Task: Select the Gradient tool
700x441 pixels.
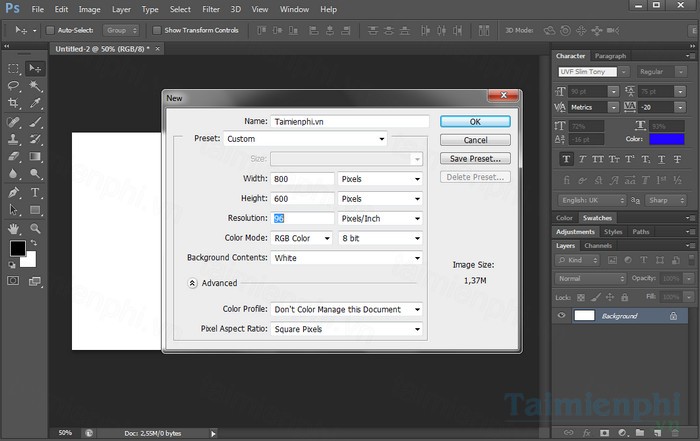Action: 35,156
